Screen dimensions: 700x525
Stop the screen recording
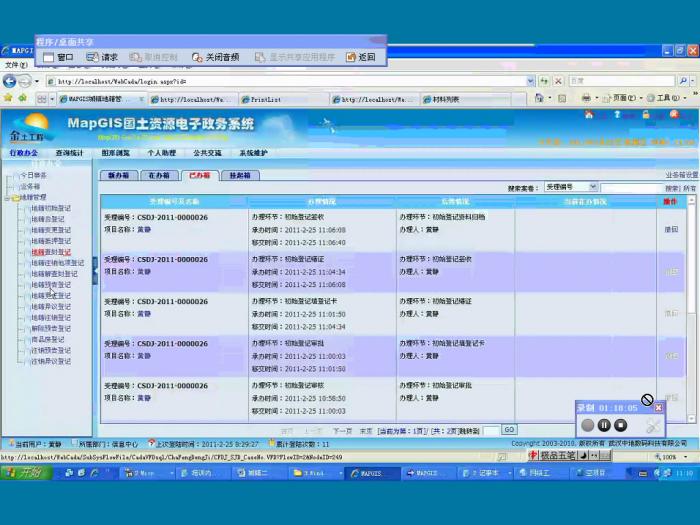[621, 425]
